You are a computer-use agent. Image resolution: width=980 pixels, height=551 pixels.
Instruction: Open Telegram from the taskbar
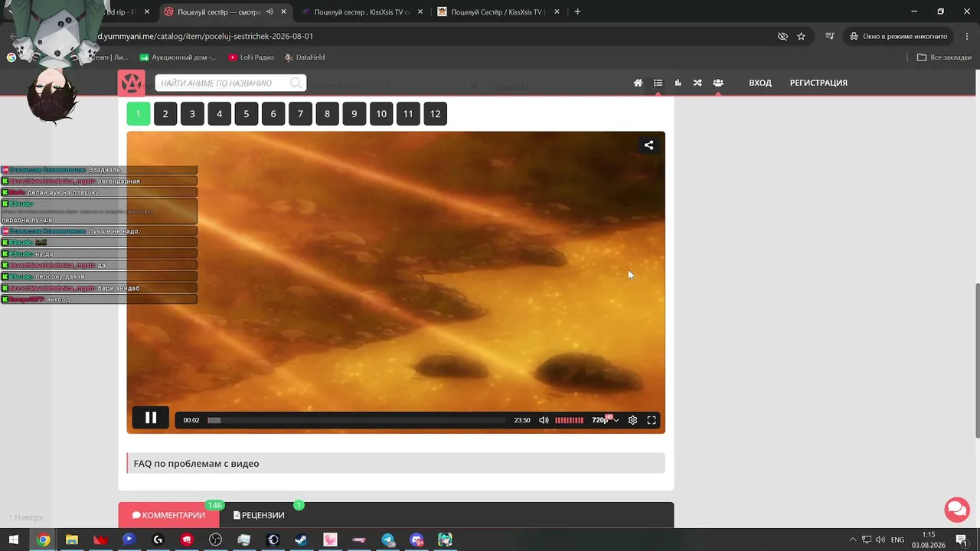(387, 540)
